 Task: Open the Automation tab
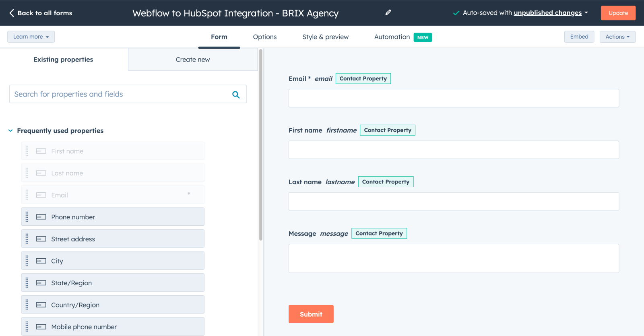[392, 37]
